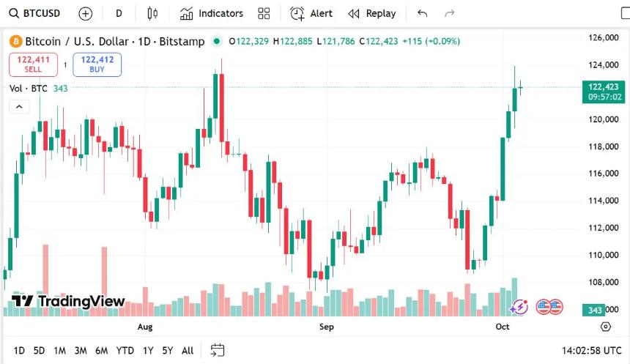
Task: Click the red SELL price button
Action: click(x=33, y=64)
